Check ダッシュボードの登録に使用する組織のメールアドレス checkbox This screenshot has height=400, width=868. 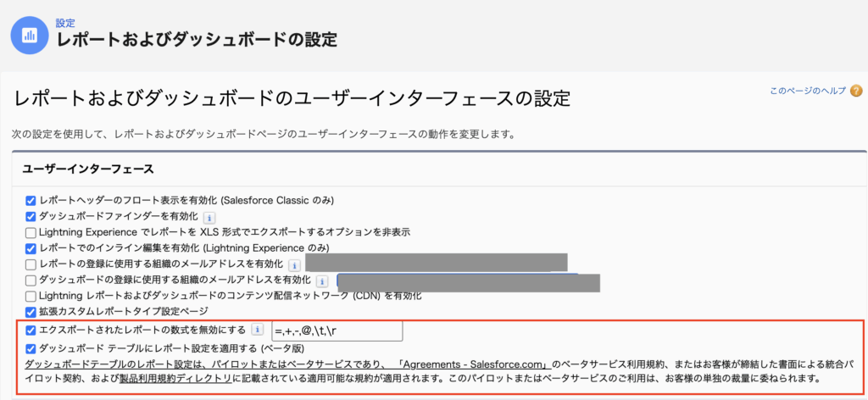click(31, 281)
